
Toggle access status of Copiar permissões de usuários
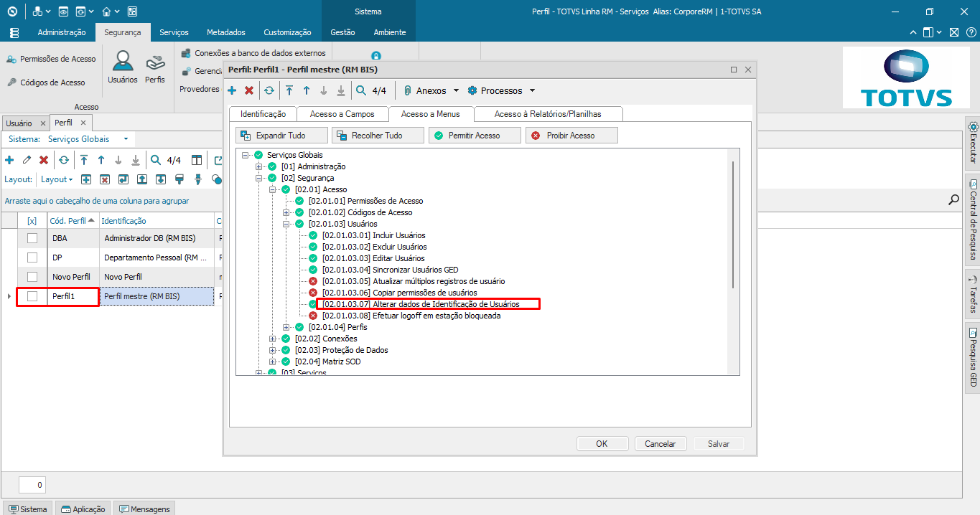(x=313, y=293)
